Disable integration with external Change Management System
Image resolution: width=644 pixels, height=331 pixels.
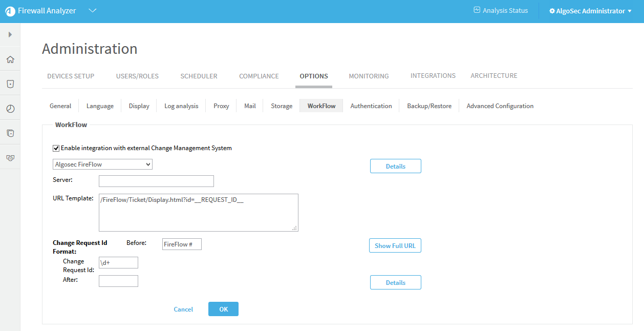tap(56, 148)
